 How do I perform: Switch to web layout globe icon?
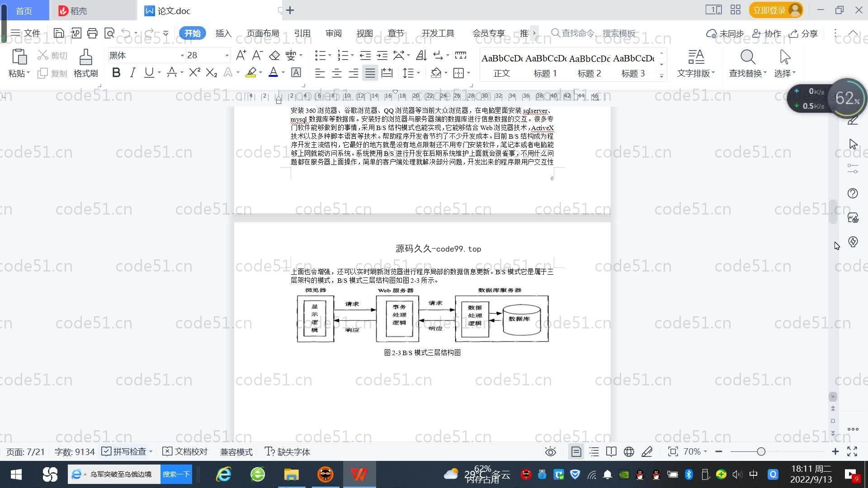[629, 451]
